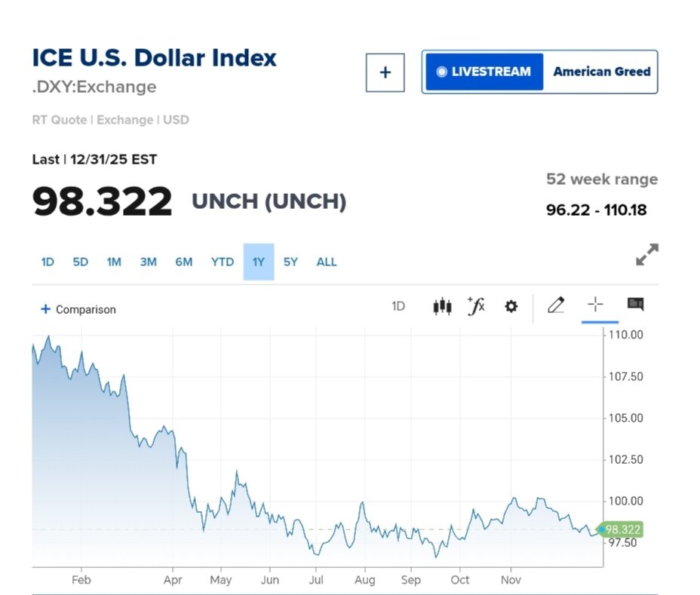Click the Comparison plus icon
This screenshot has height=595, width=700.
(x=45, y=309)
